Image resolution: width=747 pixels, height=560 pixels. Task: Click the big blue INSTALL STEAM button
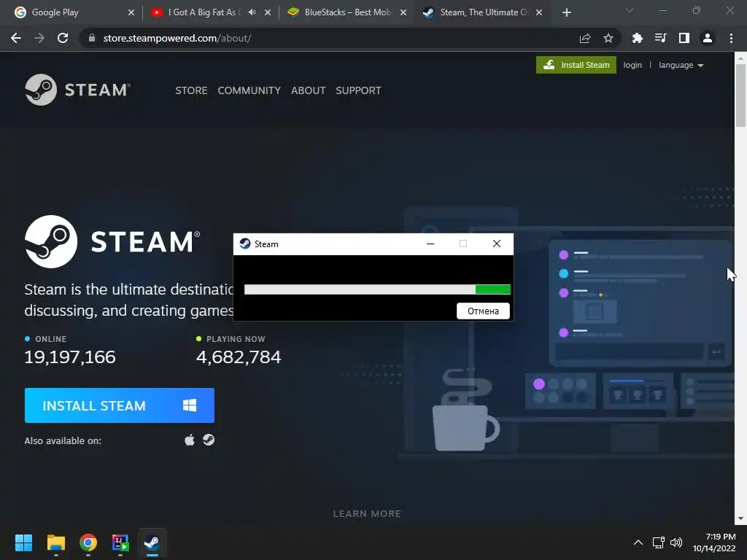[x=119, y=405]
